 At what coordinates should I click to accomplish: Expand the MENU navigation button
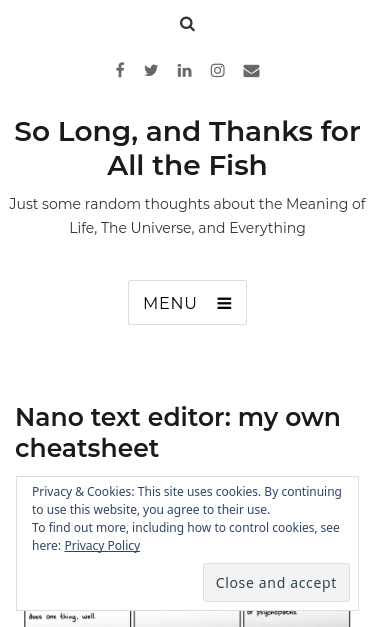click(187, 303)
